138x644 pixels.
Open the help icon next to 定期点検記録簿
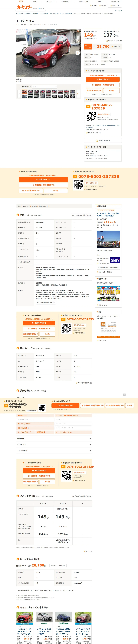(29, 238)
